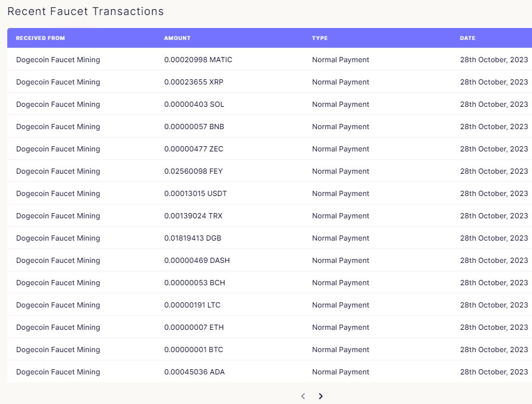Select the 0.00023655 XRP amount
The width and height of the screenshot is (532, 404).
(x=194, y=82)
